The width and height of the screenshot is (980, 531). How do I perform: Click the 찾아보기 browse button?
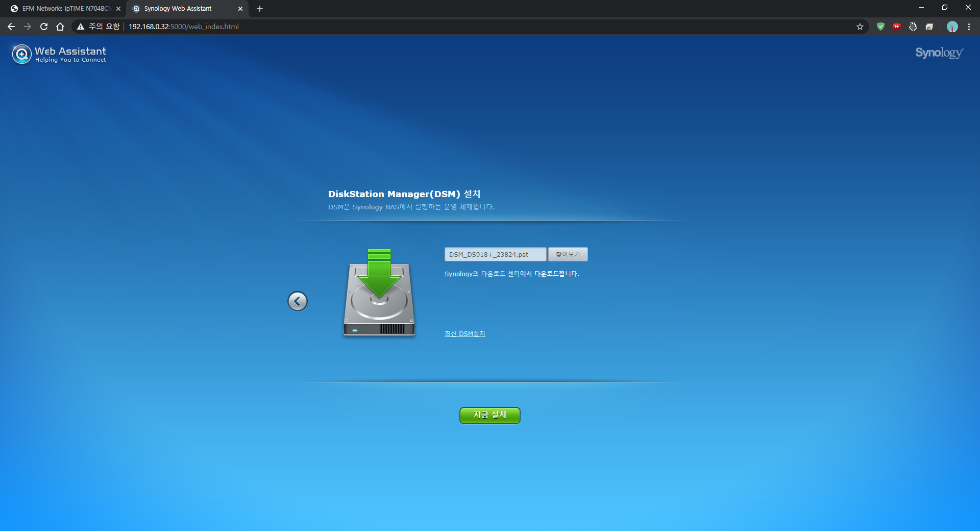click(568, 254)
